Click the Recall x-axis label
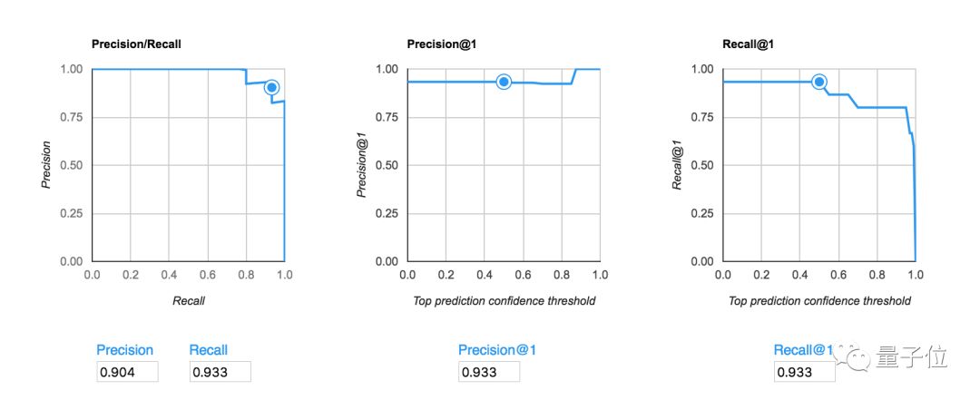The width and height of the screenshot is (980, 400). pyautogui.click(x=189, y=300)
